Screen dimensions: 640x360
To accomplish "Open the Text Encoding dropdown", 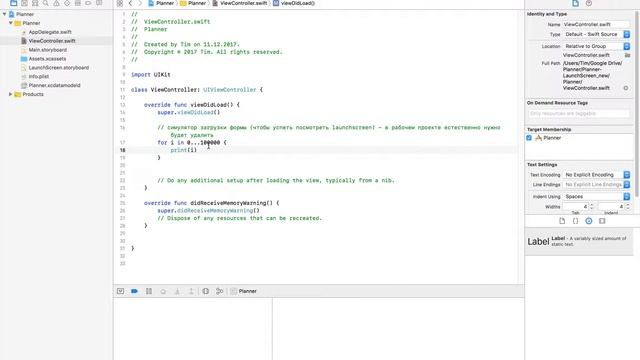I will pyautogui.click(x=596, y=175).
